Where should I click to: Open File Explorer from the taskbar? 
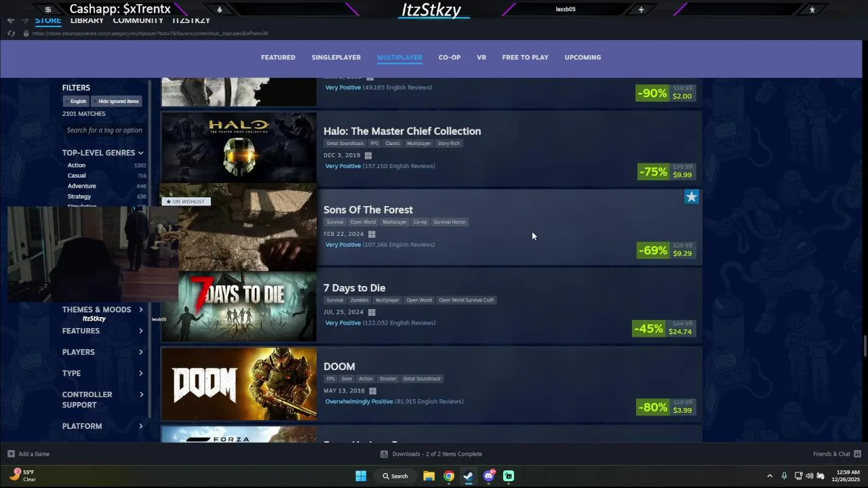tap(429, 476)
